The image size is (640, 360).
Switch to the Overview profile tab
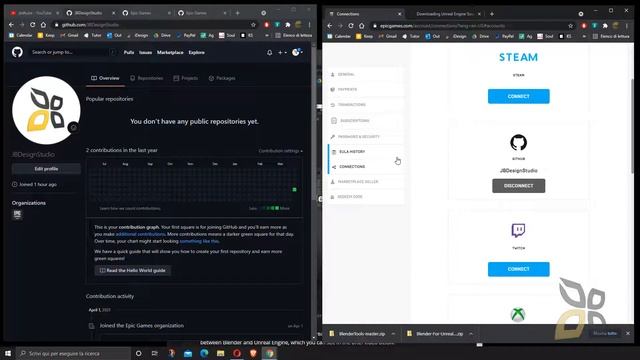(105, 78)
